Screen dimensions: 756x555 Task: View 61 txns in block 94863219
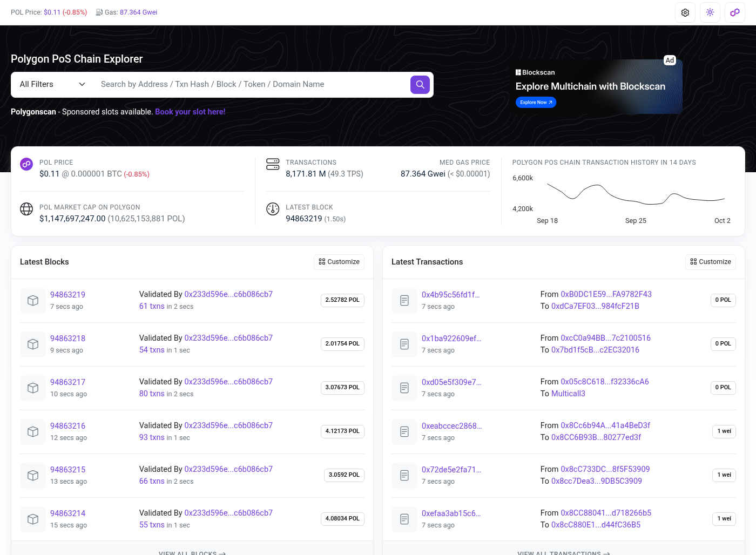(152, 306)
